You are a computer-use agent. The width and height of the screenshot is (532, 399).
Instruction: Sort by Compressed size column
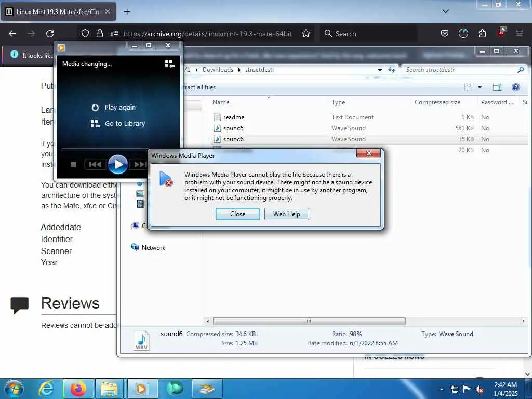(x=437, y=102)
